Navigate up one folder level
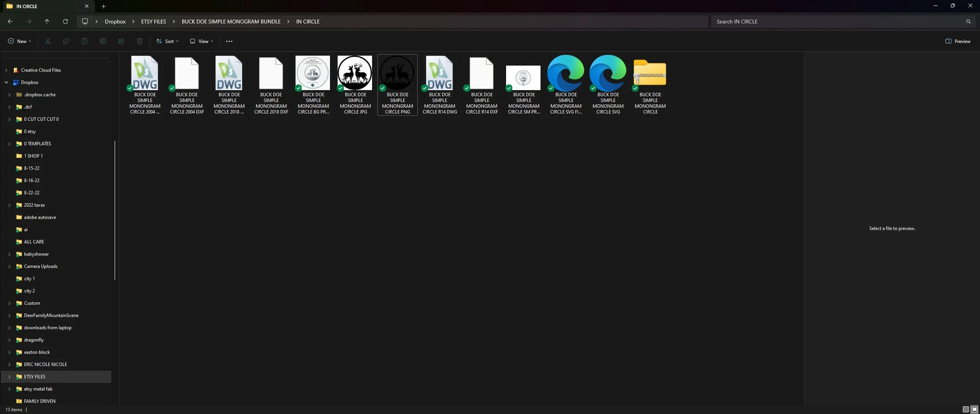The height and width of the screenshot is (414, 980). [x=47, y=22]
